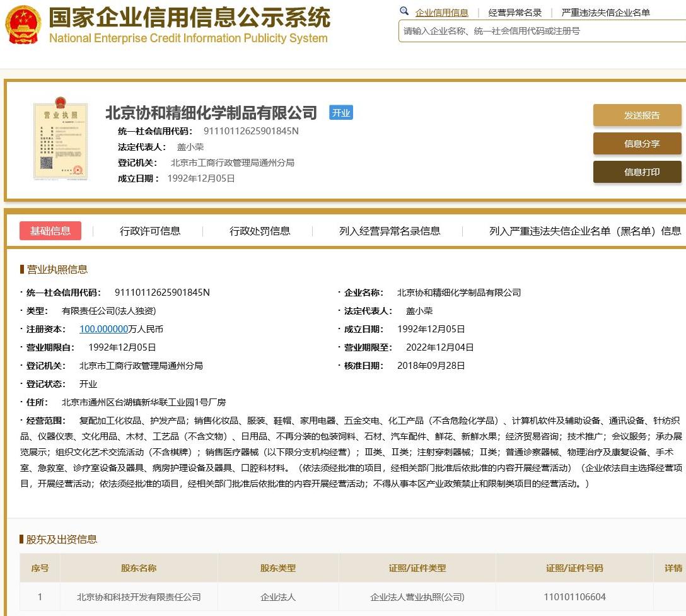
Task: Click the 信息打印 button
Action: [637, 171]
